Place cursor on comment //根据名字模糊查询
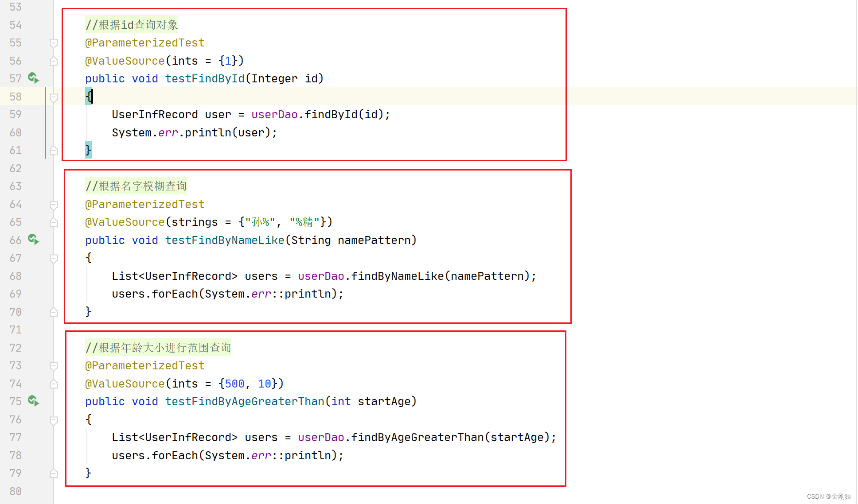858x504 pixels. pos(136,186)
